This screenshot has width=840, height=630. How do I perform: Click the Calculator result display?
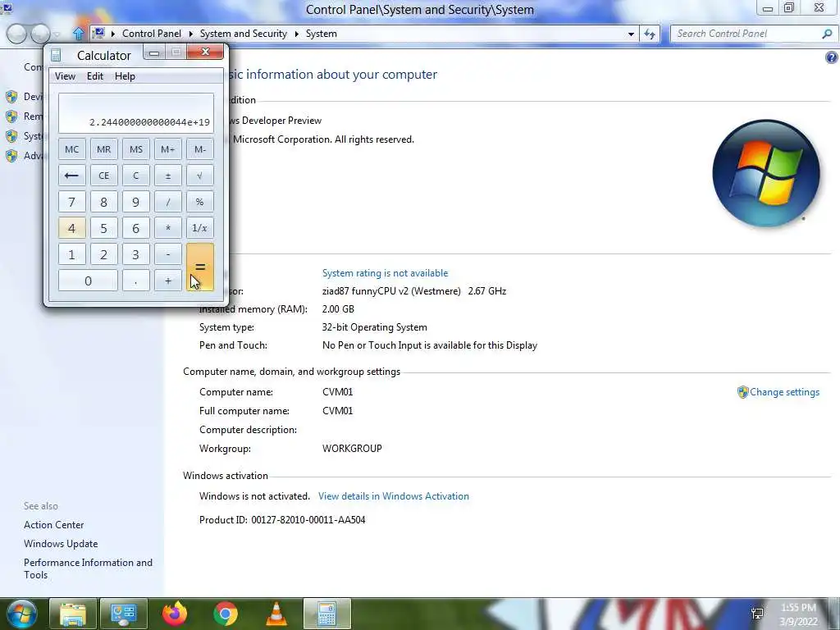[136, 113]
